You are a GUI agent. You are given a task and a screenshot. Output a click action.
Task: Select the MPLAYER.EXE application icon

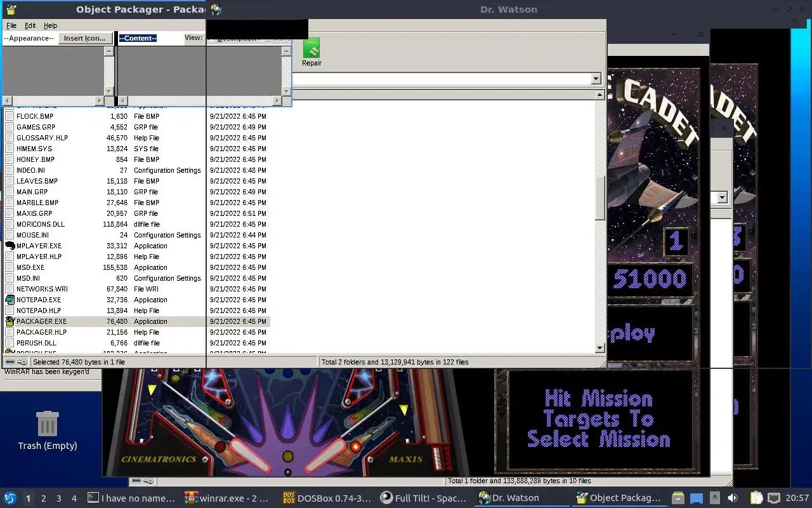10,246
